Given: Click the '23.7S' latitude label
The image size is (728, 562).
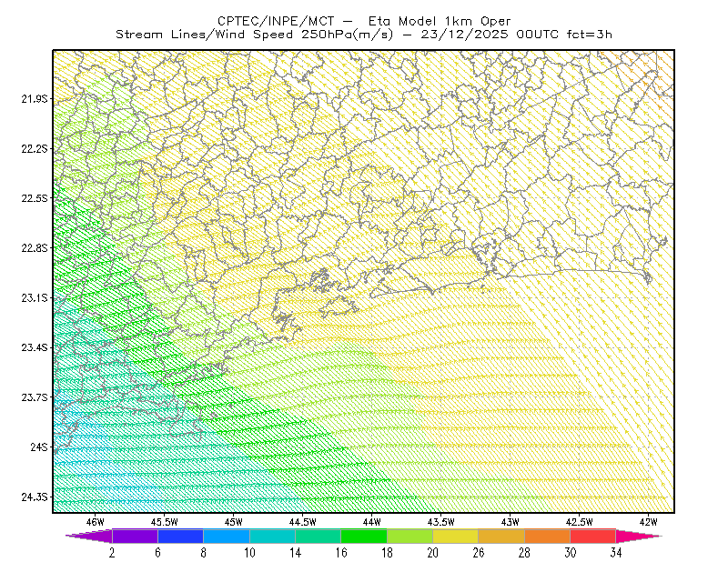Looking at the screenshot, I should tap(35, 397).
